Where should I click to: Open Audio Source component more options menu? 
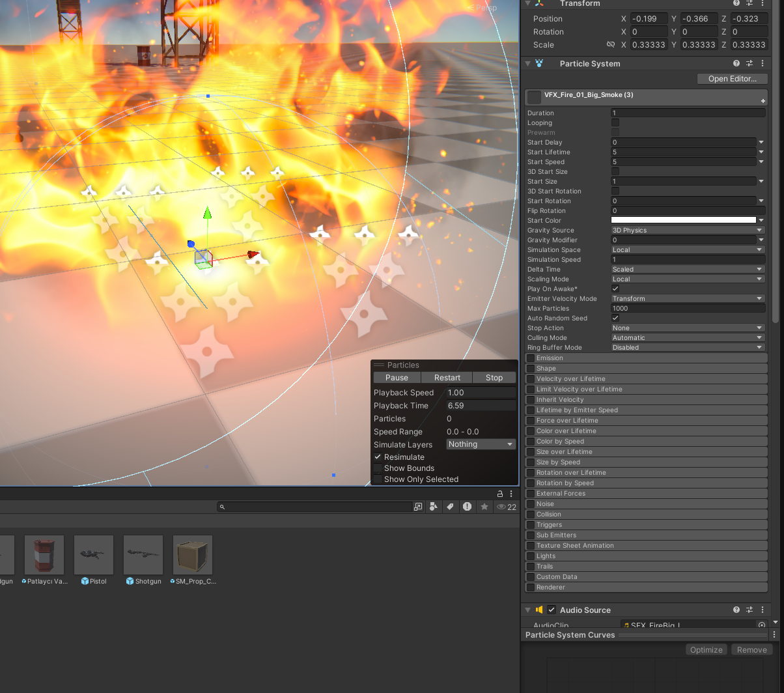point(763,610)
